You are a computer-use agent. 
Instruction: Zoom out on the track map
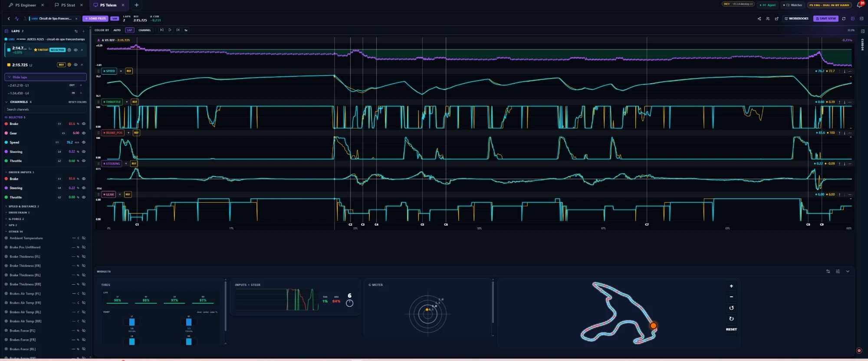(731, 297)
